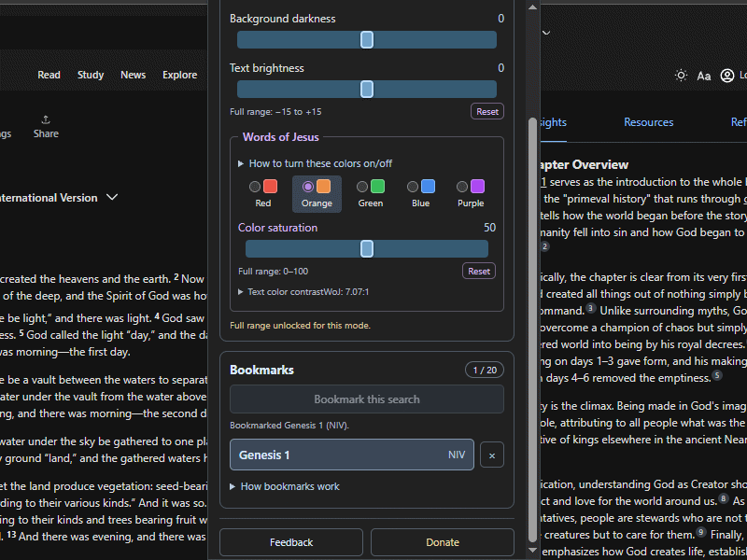Open the News menu
Screen dimensions: 747x560
(x=133, y=76)
